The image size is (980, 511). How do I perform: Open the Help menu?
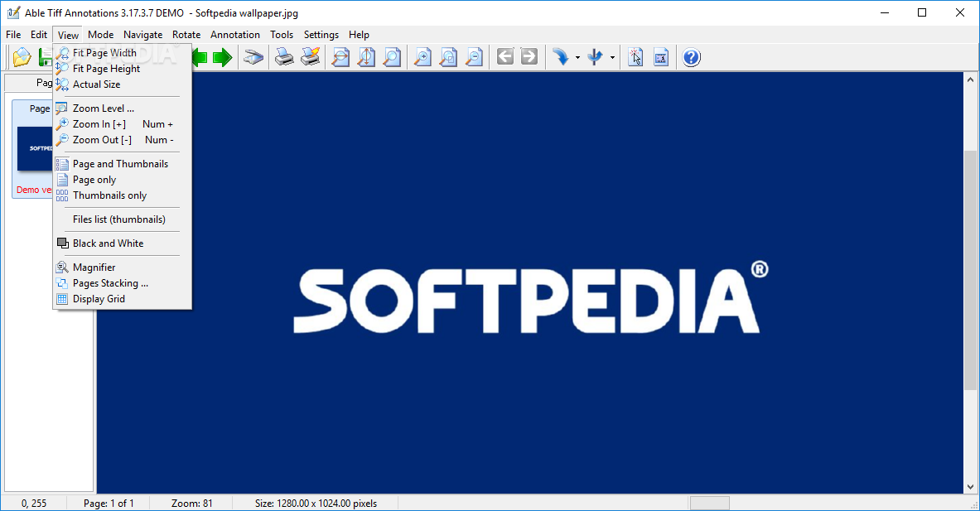coord(359,34)
